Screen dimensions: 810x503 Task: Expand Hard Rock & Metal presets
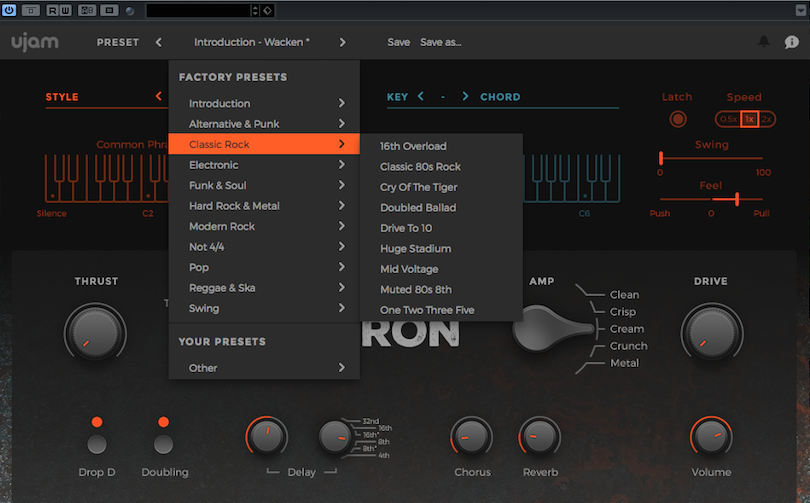[x=264, y=206]
